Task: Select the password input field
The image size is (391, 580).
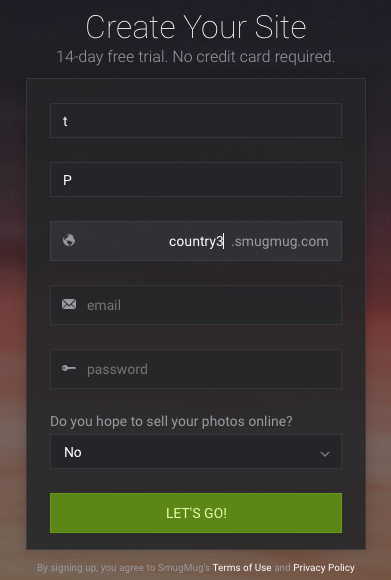Action: pyautogui.click(x=196, y=369)
